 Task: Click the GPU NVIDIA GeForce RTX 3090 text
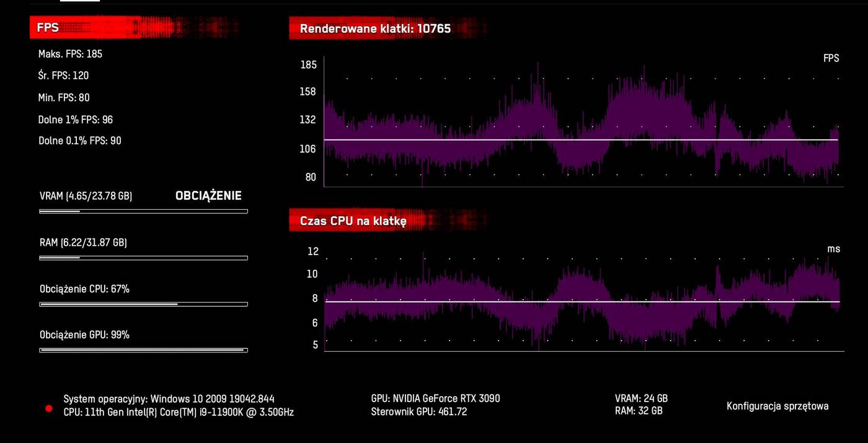pyautogui.click(x=435, y=398)
